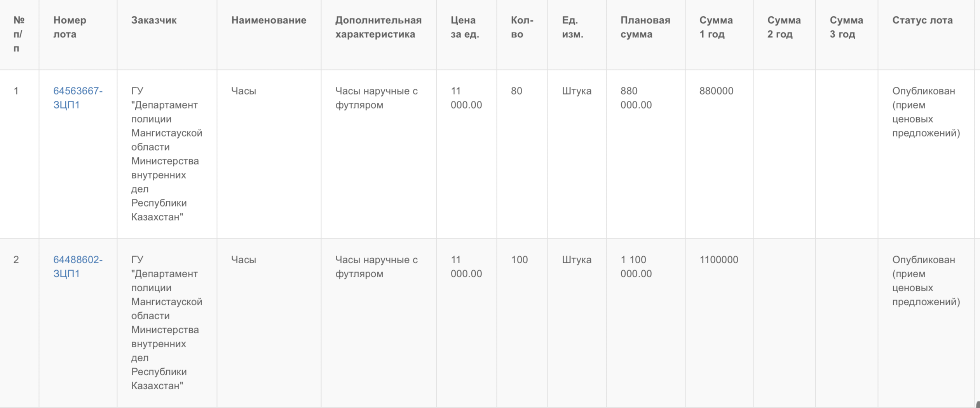Click the "Заказчик" column header
Viewport: 980px width, 408px height.
154,20
